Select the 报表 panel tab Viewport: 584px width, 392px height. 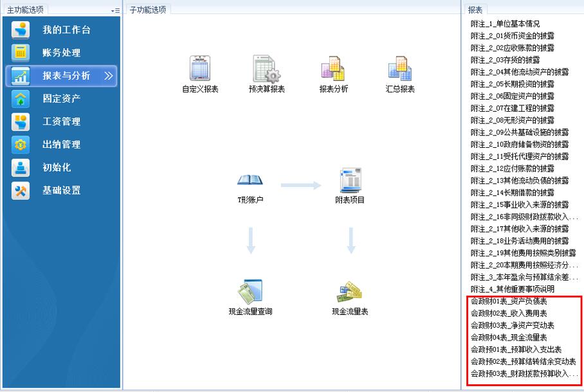(x=475, y=10)
